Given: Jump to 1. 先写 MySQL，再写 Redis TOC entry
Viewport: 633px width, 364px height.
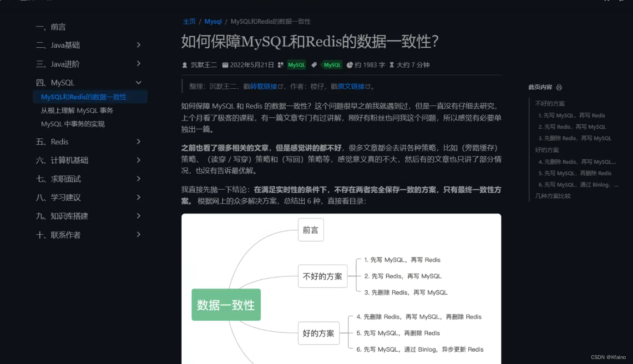Looking at the screenshot, I should pyautogui.click(x=572, y=116).
